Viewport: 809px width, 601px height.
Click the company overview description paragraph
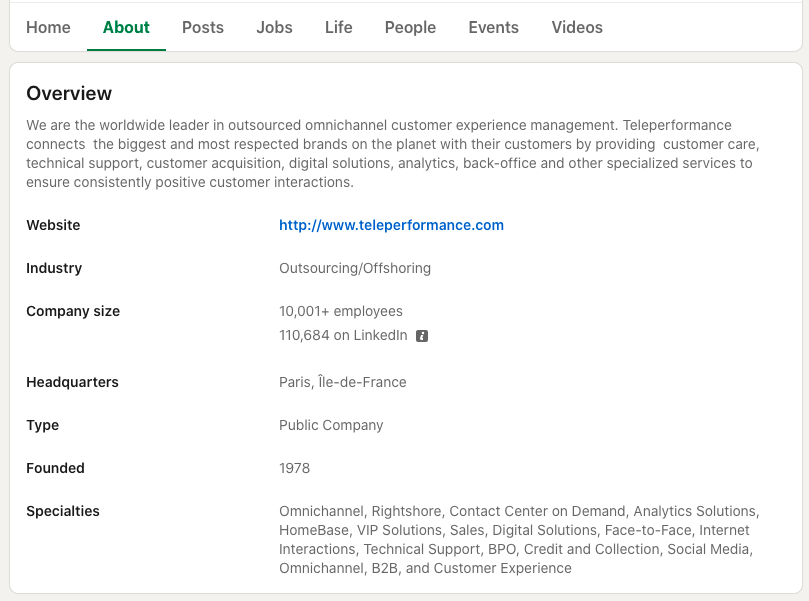390,154
